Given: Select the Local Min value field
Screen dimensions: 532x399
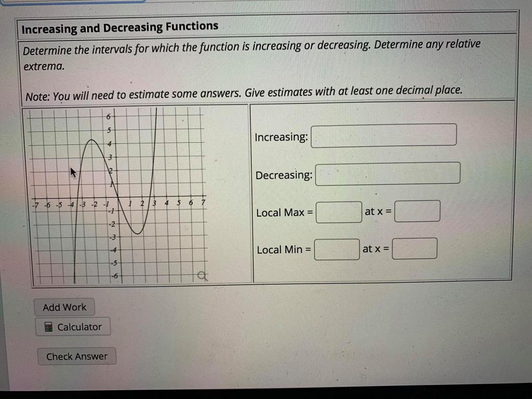Looking at the screenshot, I should click(x=337, y=249).
